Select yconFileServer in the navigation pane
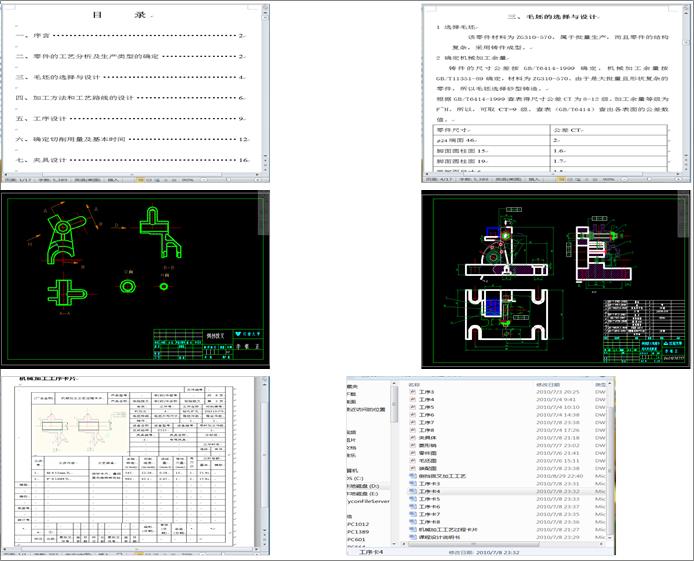The height and width of the screenshot is (561, 694). 368,501
